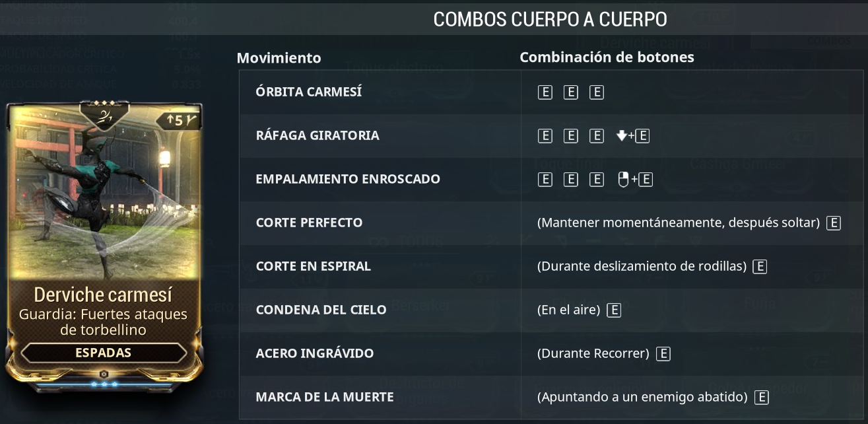Screen dimensions: 868x424
Task: Select the Acero Ingrávido move name
Action: pyautogui.click(x=315, y=353)
